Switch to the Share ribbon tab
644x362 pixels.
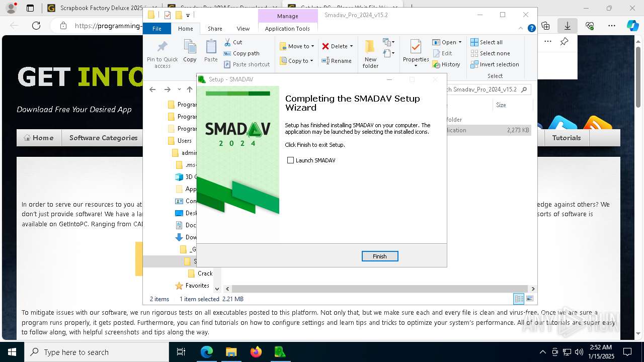tap(215, 29)
